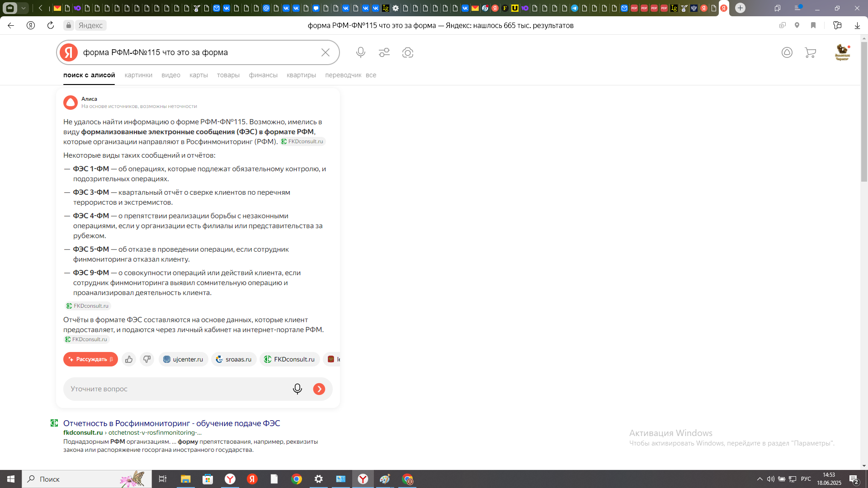Click the Yandex home icon in the toolbar

tap(31, 25)
